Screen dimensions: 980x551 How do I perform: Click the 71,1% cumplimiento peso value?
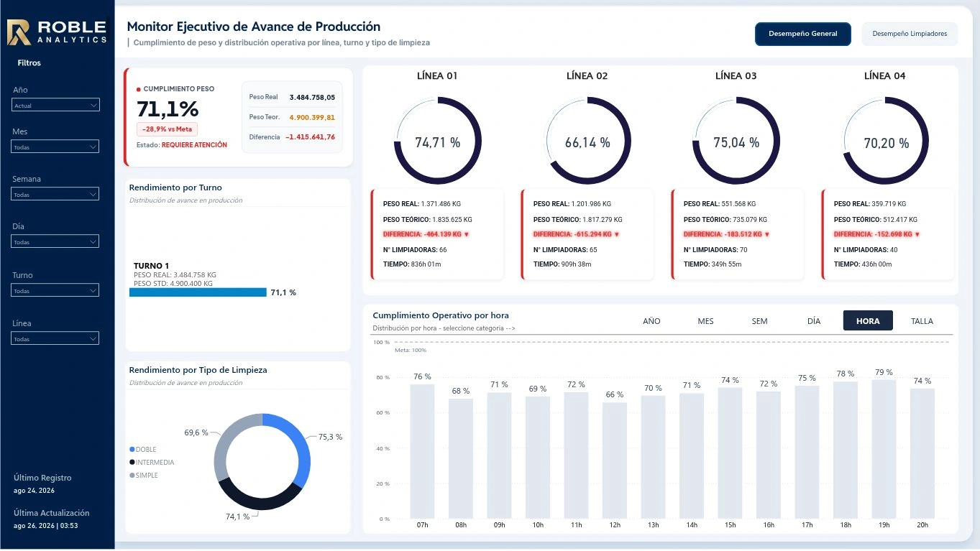click(168, 109)
